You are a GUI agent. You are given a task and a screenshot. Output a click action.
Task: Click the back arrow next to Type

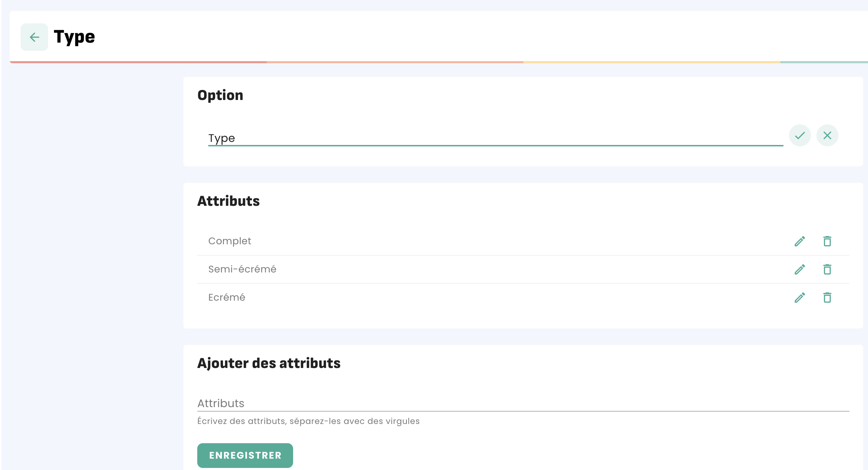(x=34, y=37)
